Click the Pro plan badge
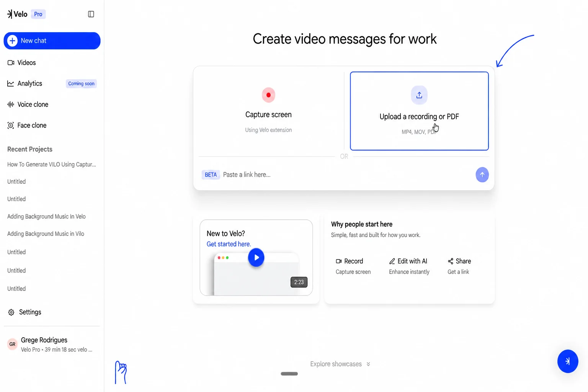Screen dimensions: 588x392 [38, 14]
